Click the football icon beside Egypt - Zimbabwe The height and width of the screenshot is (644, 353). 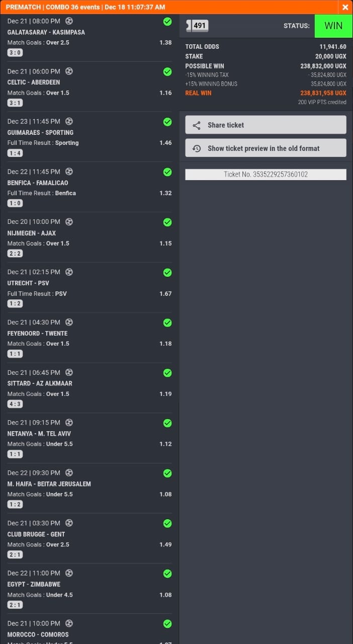point(69,573)
